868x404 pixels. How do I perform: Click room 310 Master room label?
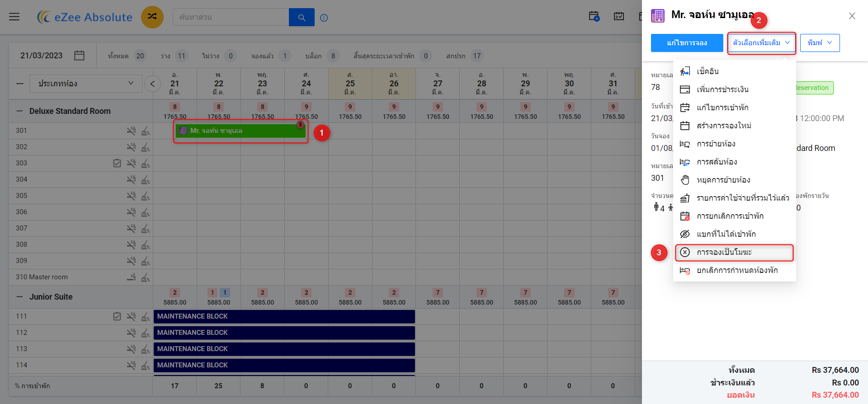click(x=42, y=277)
